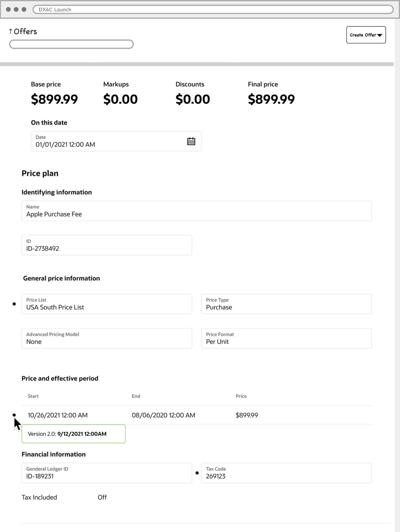Click the change marker dot beside Tax Code
This screenshot has width=400, height=532.
[x=197, y=473]
